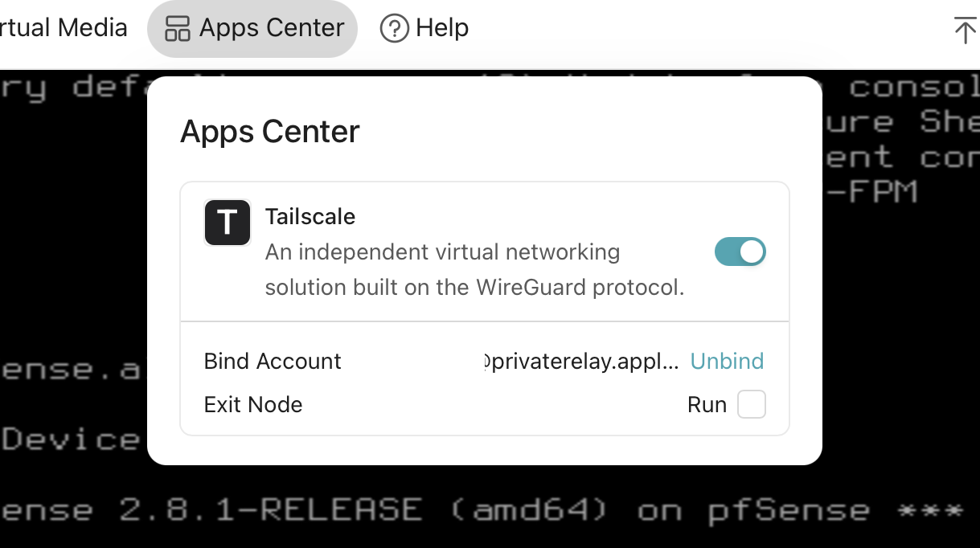This screenshot has width=980, height=548.
Task: Select the Apps Center label in toolbar
Action: tap(272, 28)
